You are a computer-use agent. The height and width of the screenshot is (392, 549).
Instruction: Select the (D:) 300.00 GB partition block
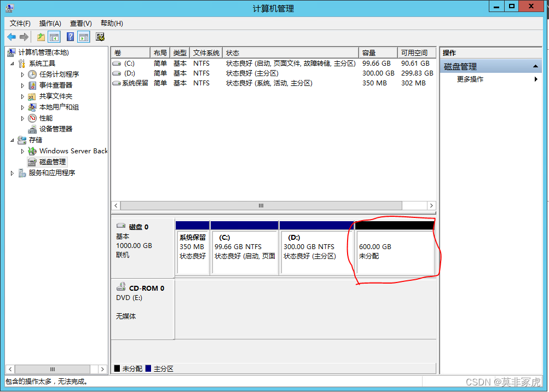click(x=316, y=248)
